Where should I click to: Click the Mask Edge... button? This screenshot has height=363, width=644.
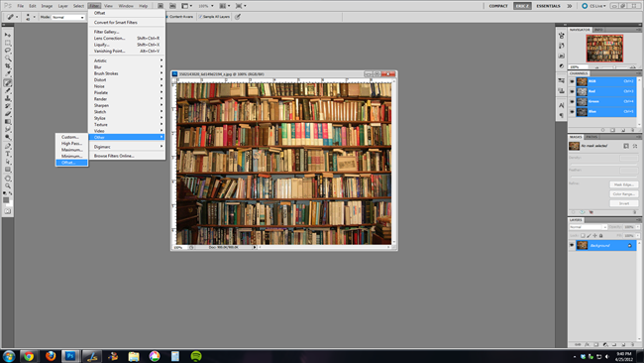click(623, 185)
